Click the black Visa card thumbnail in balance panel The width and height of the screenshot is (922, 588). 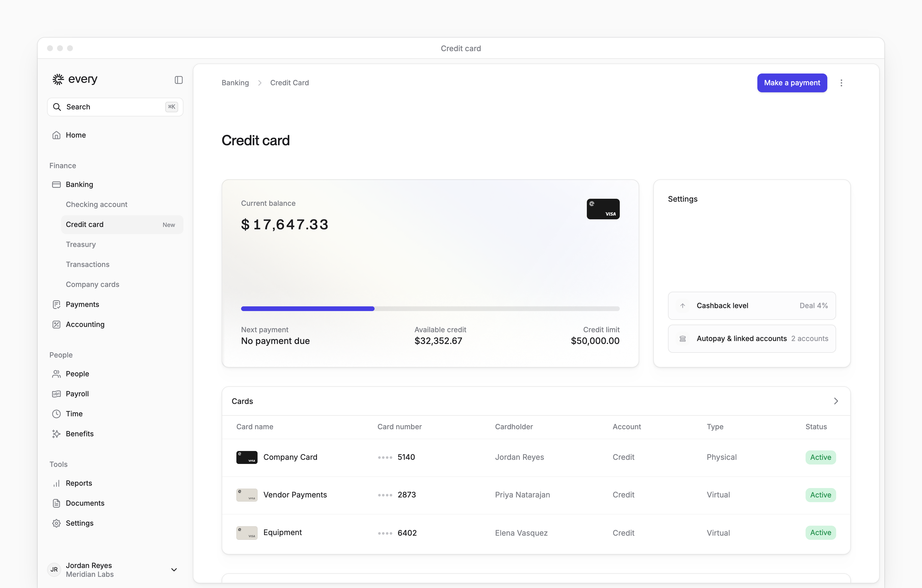603,209
